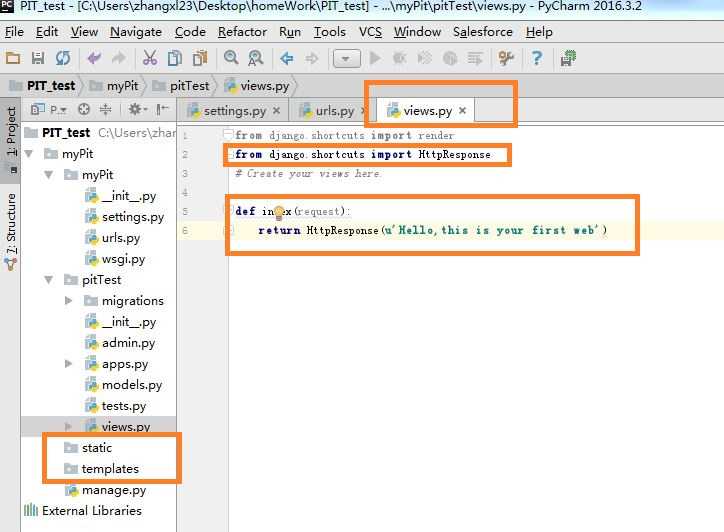Click Collapse All icon in Project panel
724x532 pixels.
tap(106, 109)
